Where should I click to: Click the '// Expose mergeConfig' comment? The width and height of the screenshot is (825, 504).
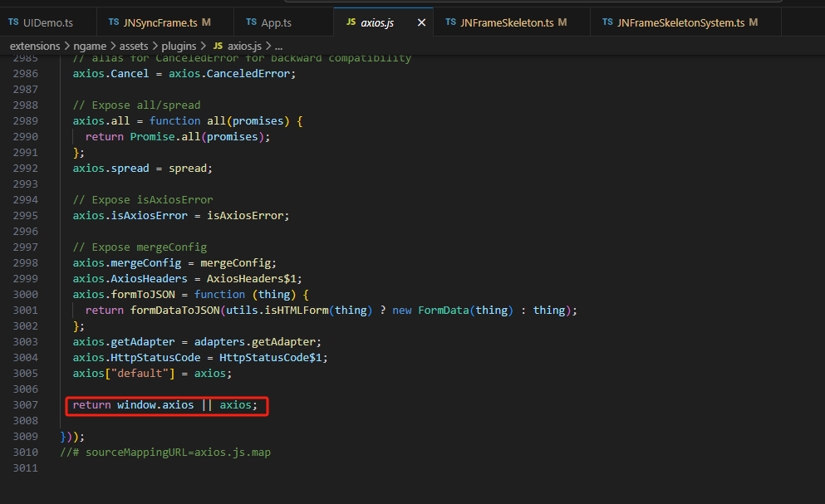pos(140,247)
